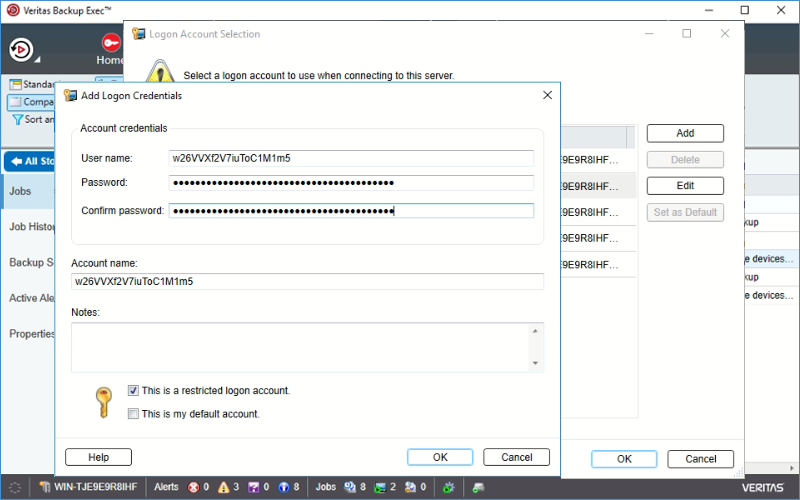The height and width of the screenshot is (500, 800).
Task: Click the WIN-TJE9E9R8IHF server name in status bar
Action: click(x=95, y=487)
